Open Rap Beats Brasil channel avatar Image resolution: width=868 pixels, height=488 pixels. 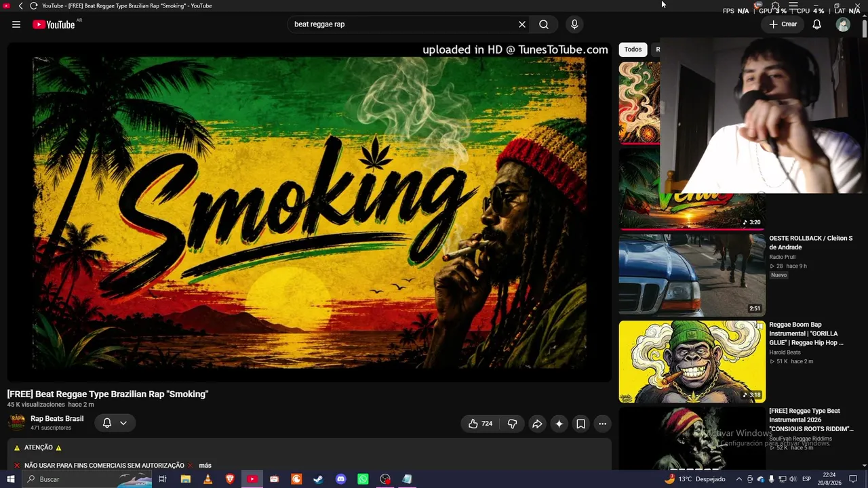pos(16,423)
